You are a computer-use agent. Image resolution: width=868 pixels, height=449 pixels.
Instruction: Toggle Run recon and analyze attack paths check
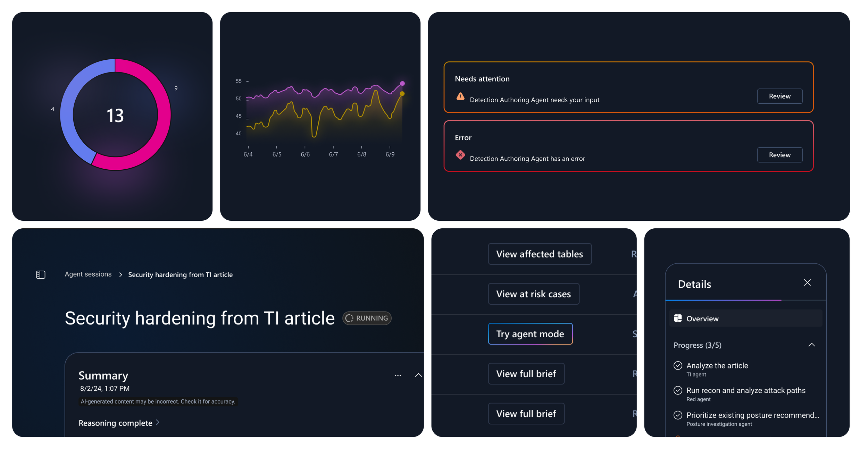pyautogui.click(x=678, y=390)
